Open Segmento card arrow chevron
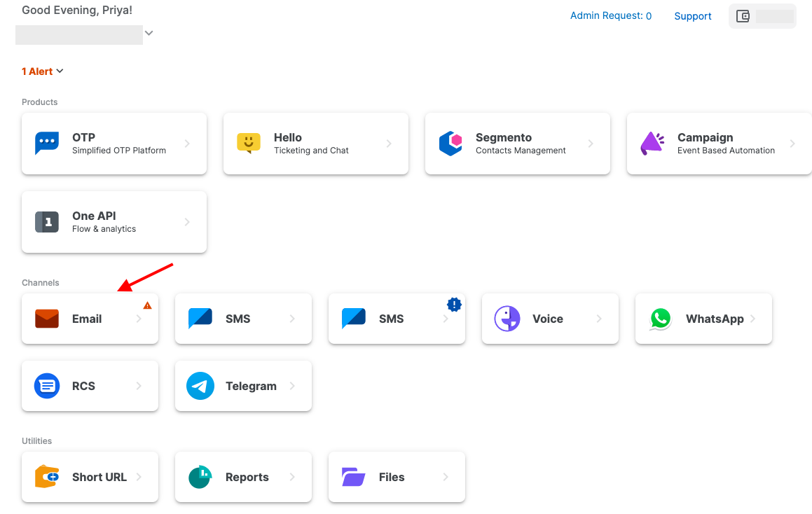 click(591, 144)
